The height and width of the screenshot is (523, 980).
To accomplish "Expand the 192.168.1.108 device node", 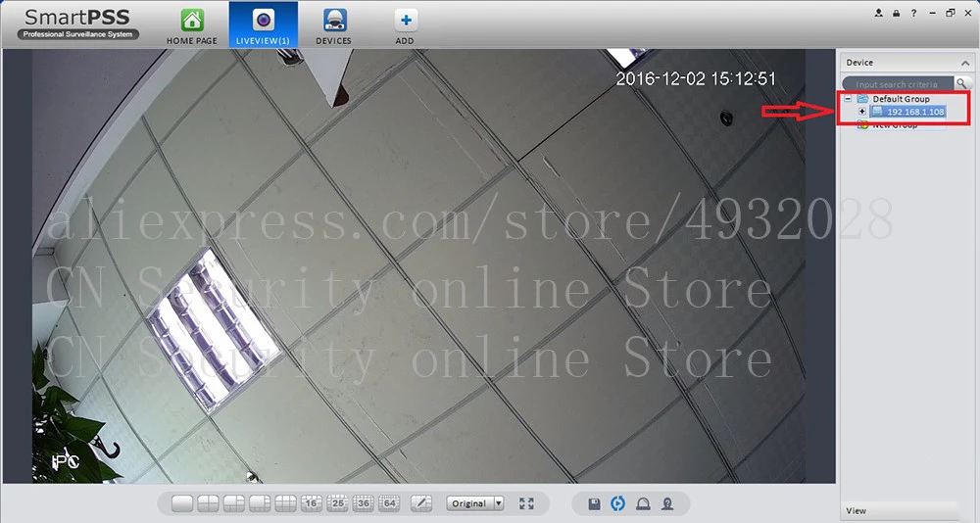I will click(861, 112).
